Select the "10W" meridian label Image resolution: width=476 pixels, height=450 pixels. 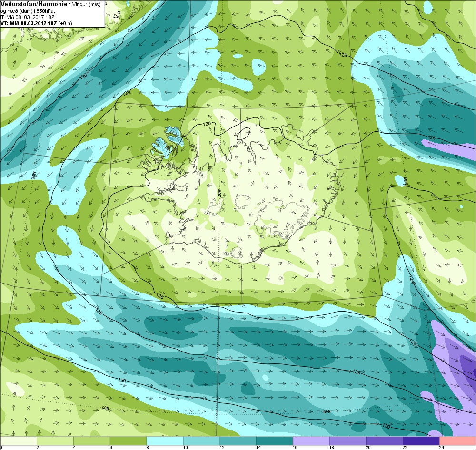pyautogui.click(x=405, y=181)
